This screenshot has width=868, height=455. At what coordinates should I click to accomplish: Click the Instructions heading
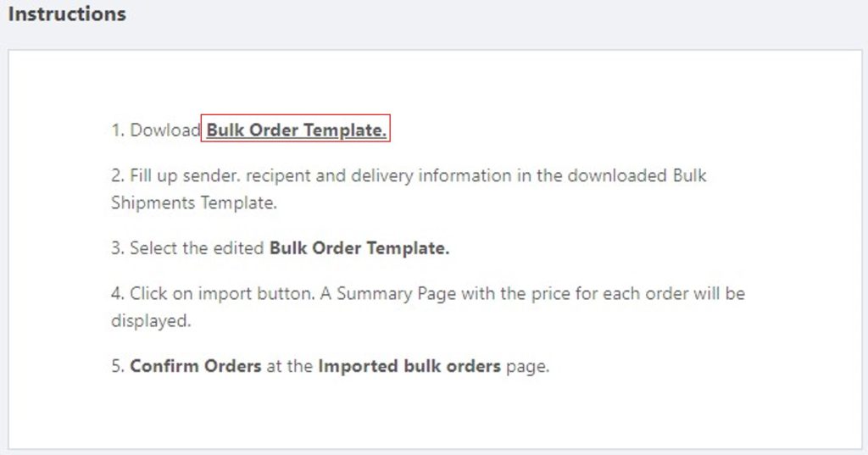[x=67, y=14]
